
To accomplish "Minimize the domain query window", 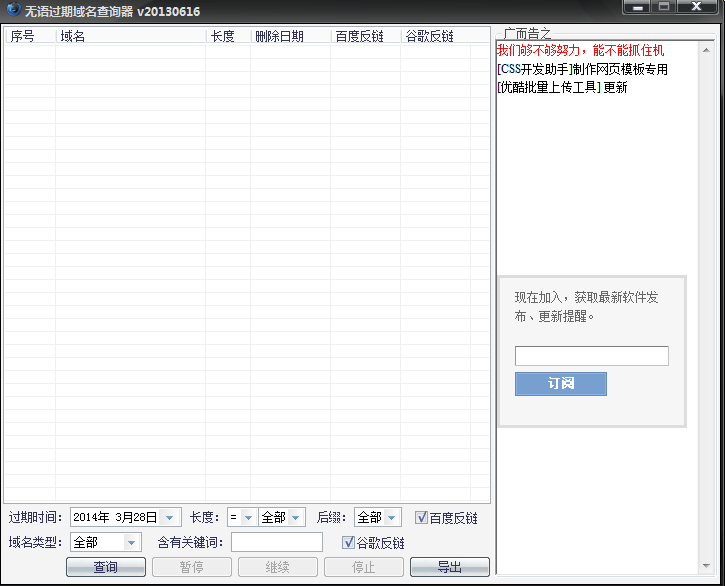I will pyautogui.click(x=636, y=8).
